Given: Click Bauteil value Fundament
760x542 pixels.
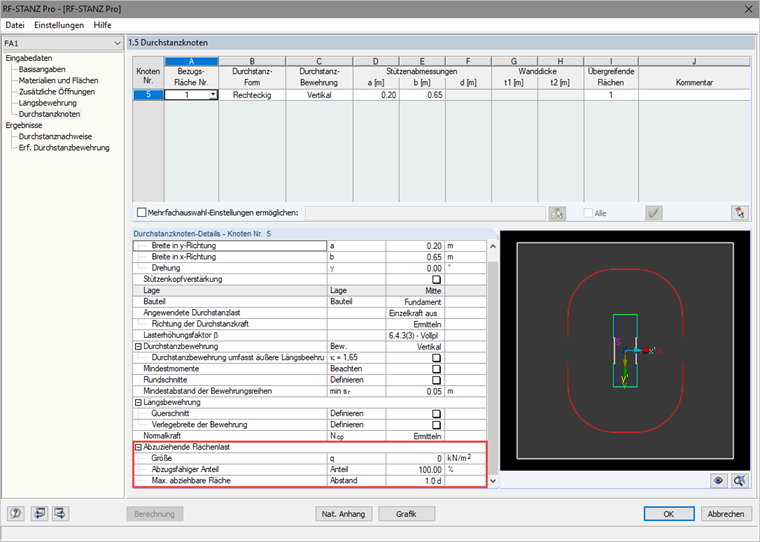Looking at the screenshot, I should [x=415, y=302].
